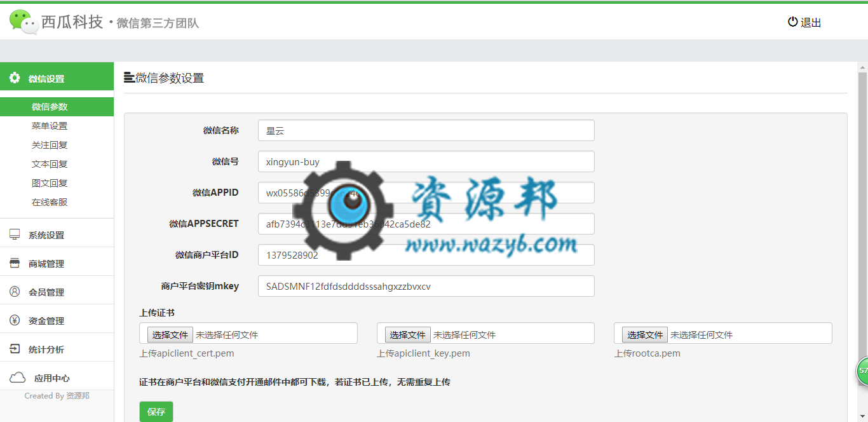Screen dimensions: 868x422
Task: Expand 应用中心 sidebar menu
Action: [x=57, y=378]
